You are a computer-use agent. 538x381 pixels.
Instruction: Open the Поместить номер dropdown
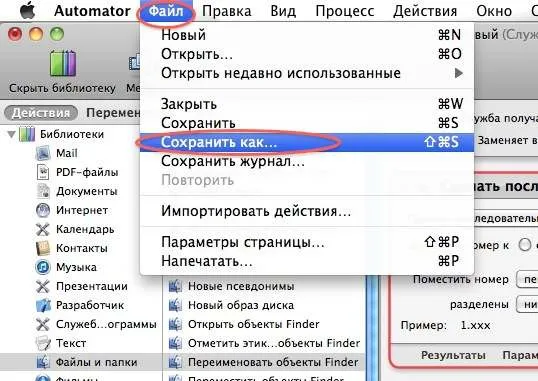pos(527,279)
